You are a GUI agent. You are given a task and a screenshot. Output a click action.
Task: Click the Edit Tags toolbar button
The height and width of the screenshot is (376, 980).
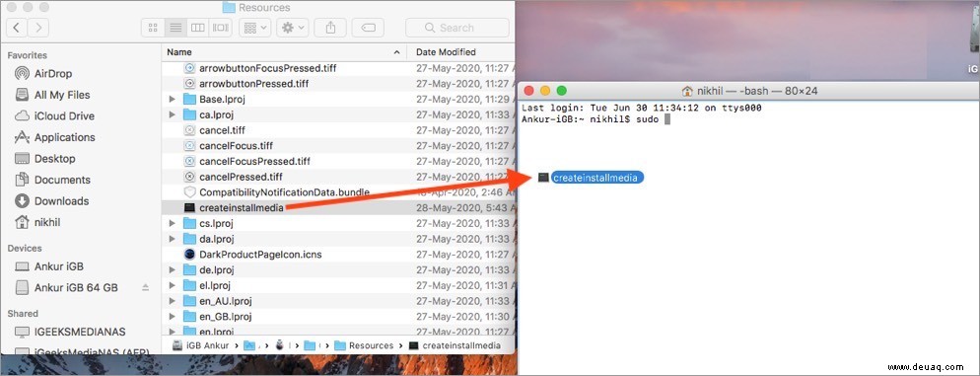click(368, 28)
